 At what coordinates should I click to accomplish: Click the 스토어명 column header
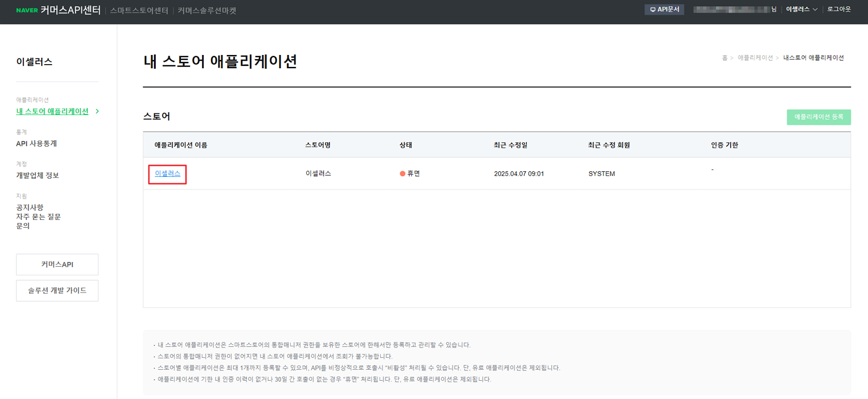318,145
